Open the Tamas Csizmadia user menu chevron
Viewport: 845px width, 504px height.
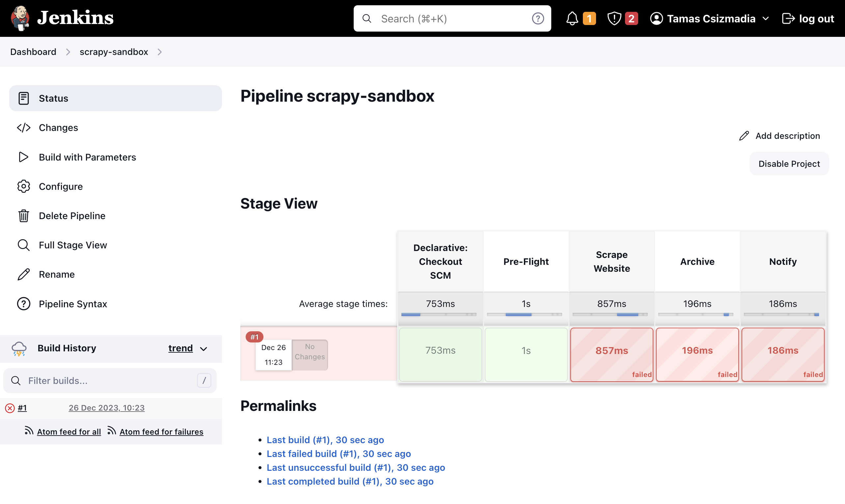[765, 19]
